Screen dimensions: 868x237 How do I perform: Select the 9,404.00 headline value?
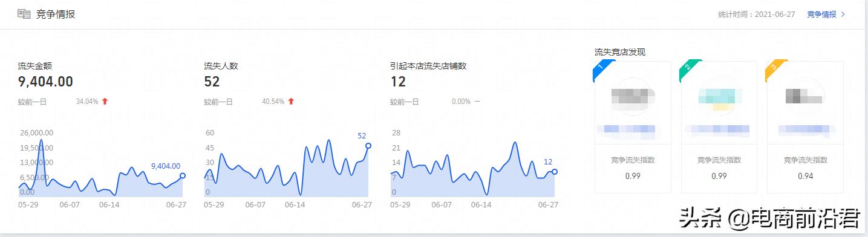45,82
